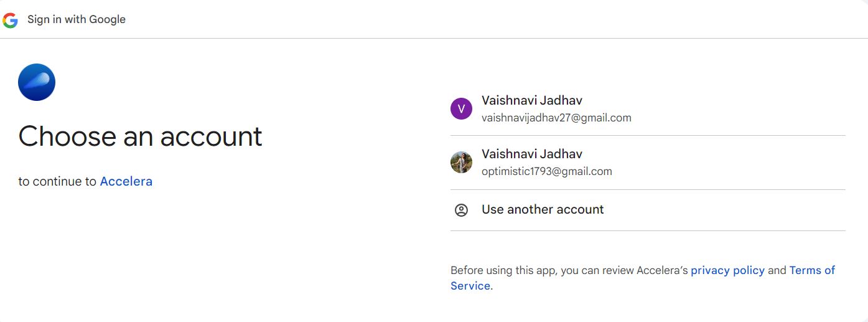
Task: Open Accelera's privacy policy link
Action: [x=727, y=270]
